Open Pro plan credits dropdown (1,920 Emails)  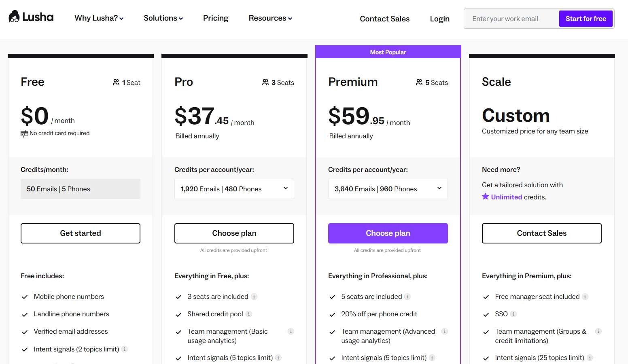pyautogui.click(x=234, y=189)
